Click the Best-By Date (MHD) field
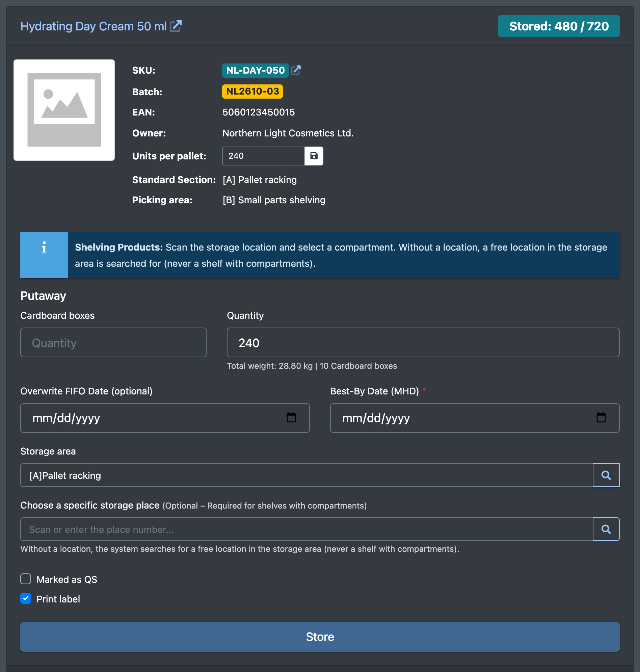640x672 pixels. (x=475, y=418)
